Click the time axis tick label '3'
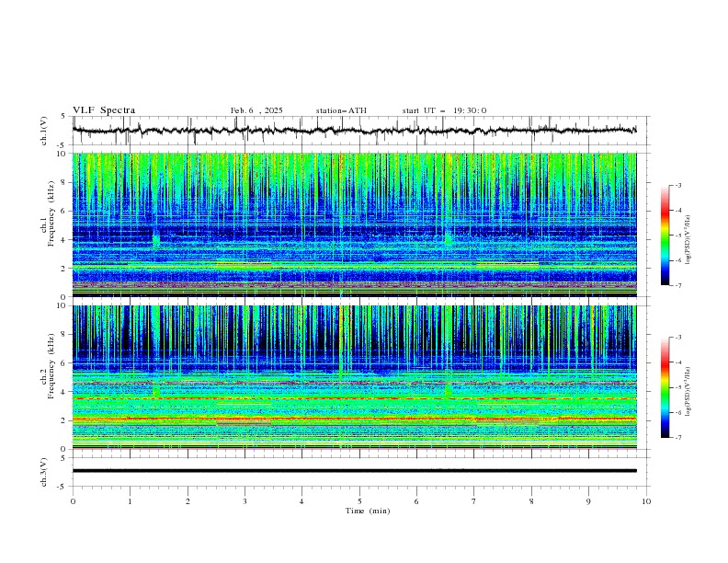 tap(245, 501)
